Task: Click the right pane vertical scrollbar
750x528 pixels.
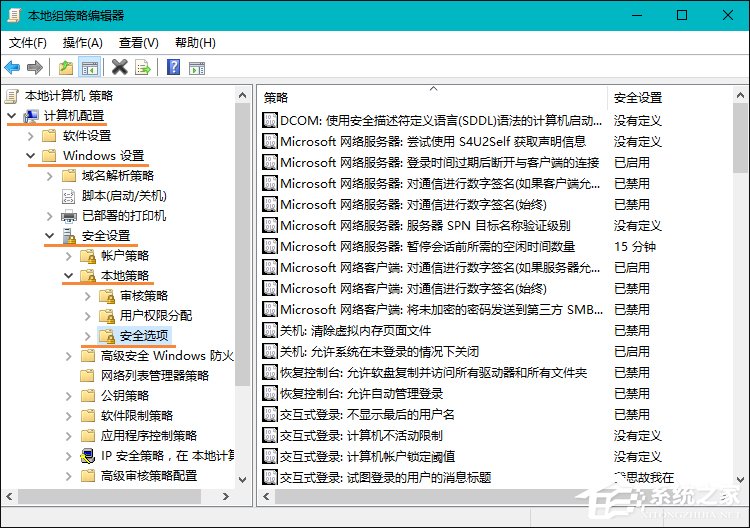Action: point(740,300)
